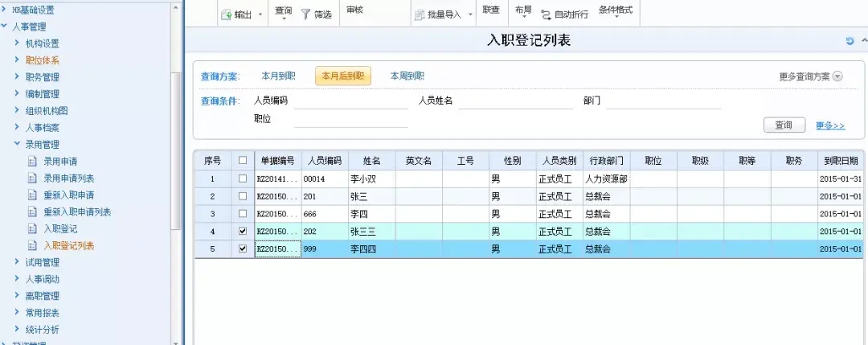Click the 单据编号 column header
Screen dimensions: 868x345
(x=278, y=161)
